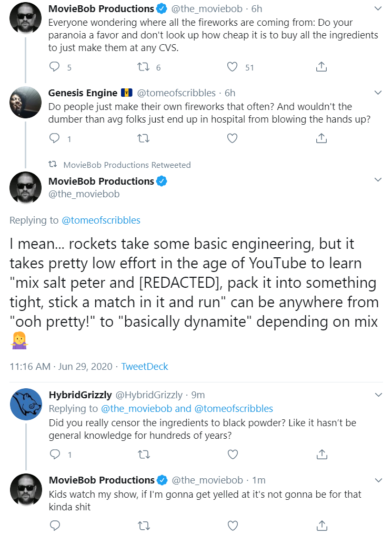Open options chevron on first MovieBob tweet
The image size is (392, 534).
coord(378,8)
